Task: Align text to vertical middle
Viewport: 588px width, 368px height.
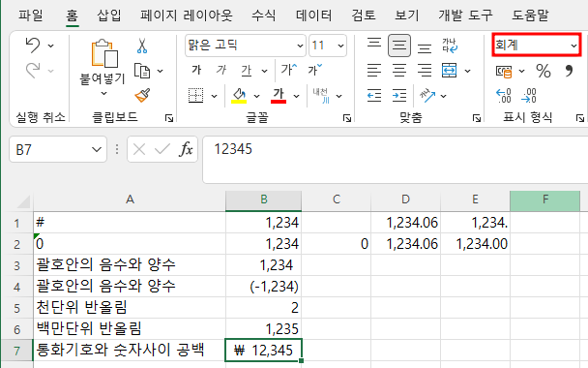Action: (399, 46)
